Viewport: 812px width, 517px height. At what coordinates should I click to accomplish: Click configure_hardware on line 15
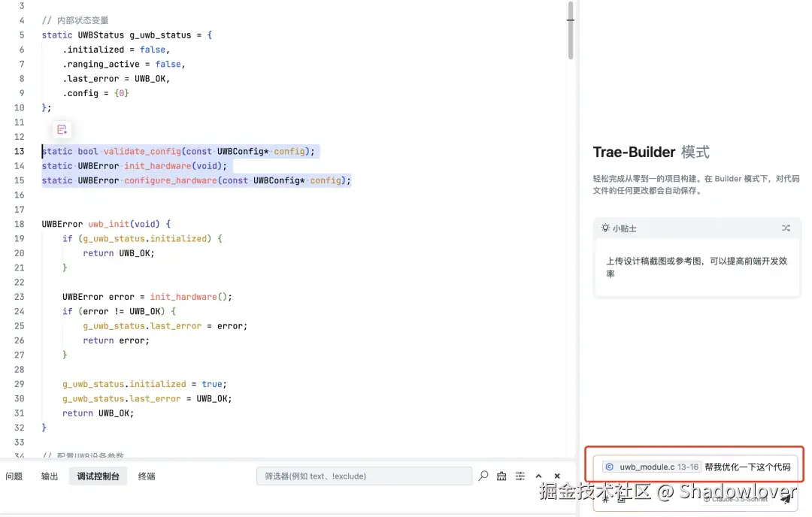pos(171,180)
